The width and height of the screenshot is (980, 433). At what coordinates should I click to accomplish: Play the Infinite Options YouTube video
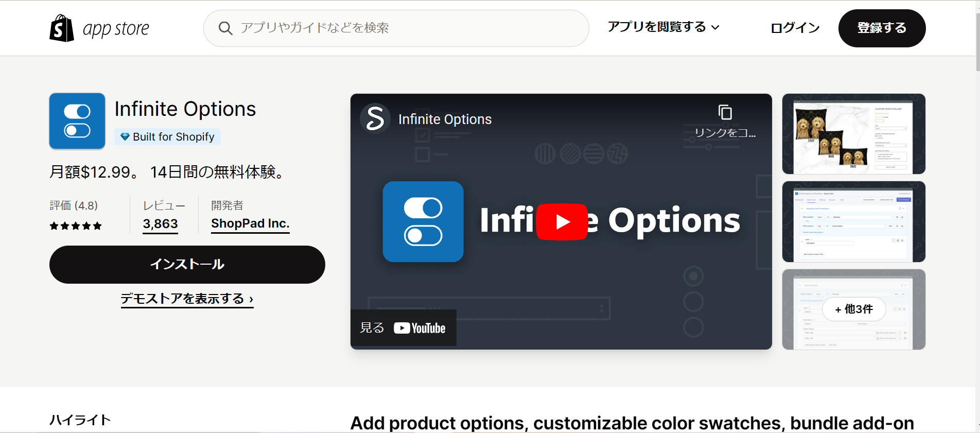pyautogui.click(x=562, y=222)
